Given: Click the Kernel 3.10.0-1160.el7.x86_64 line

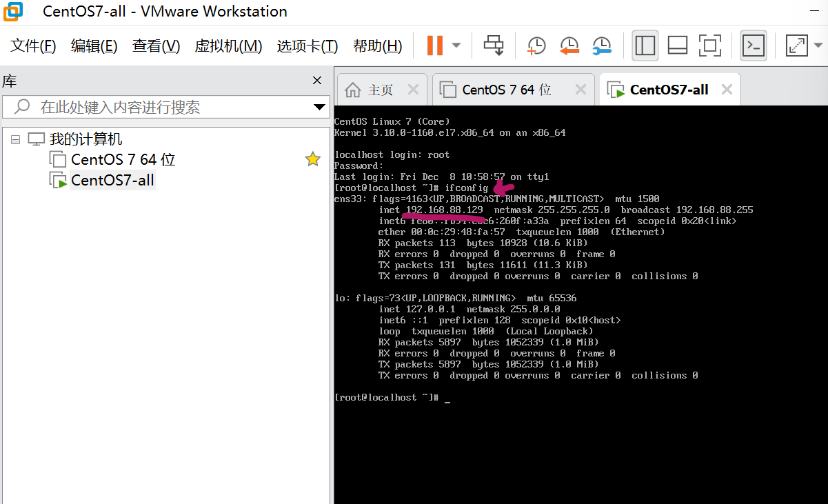Looking at the screenshot, I should tap(450, 132).
